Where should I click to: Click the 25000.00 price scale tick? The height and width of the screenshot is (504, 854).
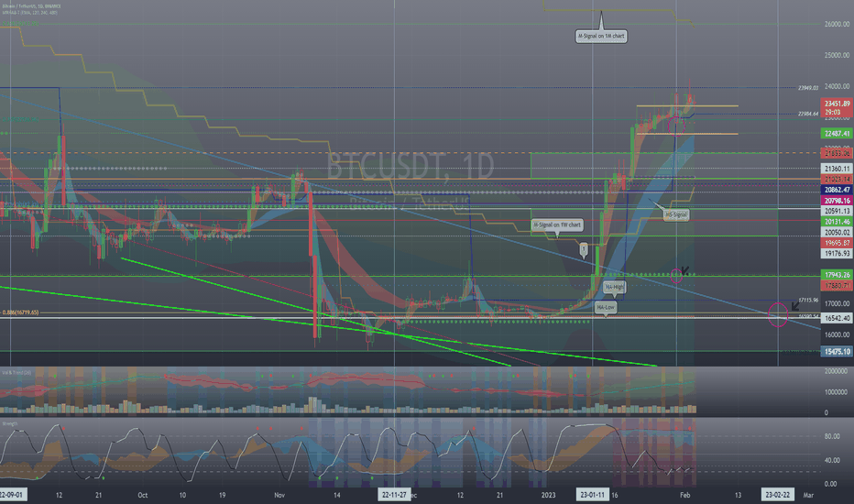tap(838, 55)
